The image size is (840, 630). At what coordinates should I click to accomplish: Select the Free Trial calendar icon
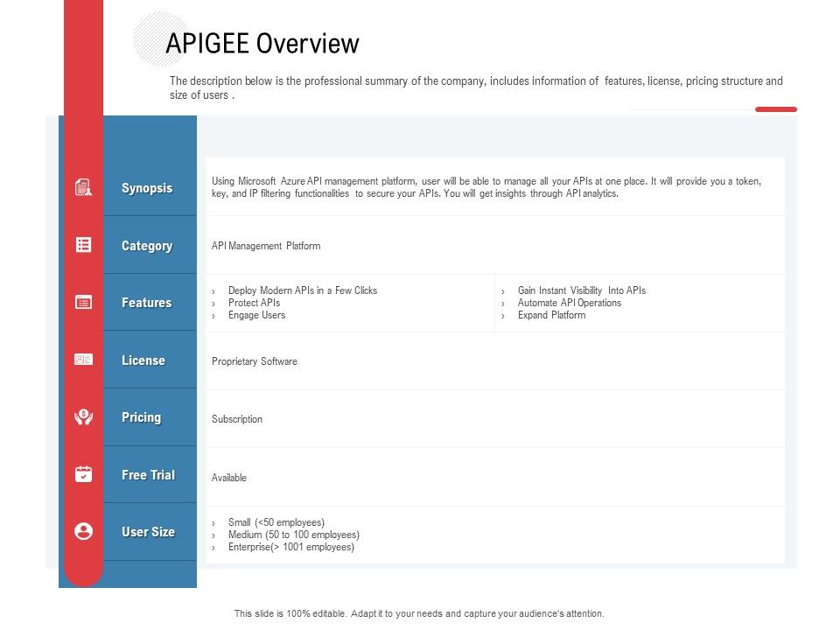tap(84, 474)
